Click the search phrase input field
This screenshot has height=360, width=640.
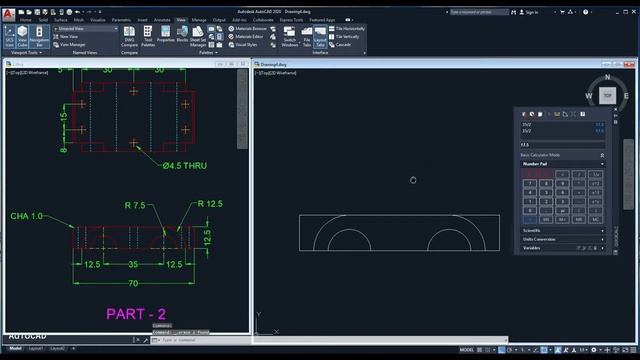479,12
